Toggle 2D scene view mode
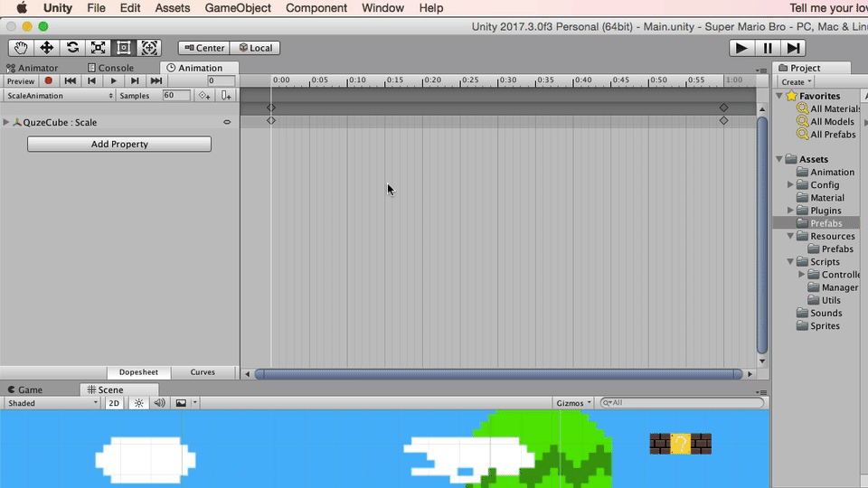The height and width of the screenshot is (488, 868). point(114,403)
